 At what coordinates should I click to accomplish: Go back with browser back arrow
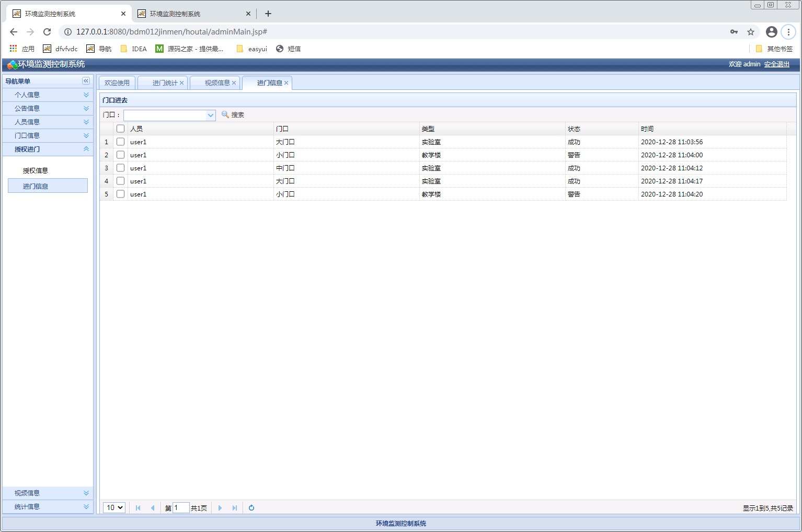tap(14, 32)
